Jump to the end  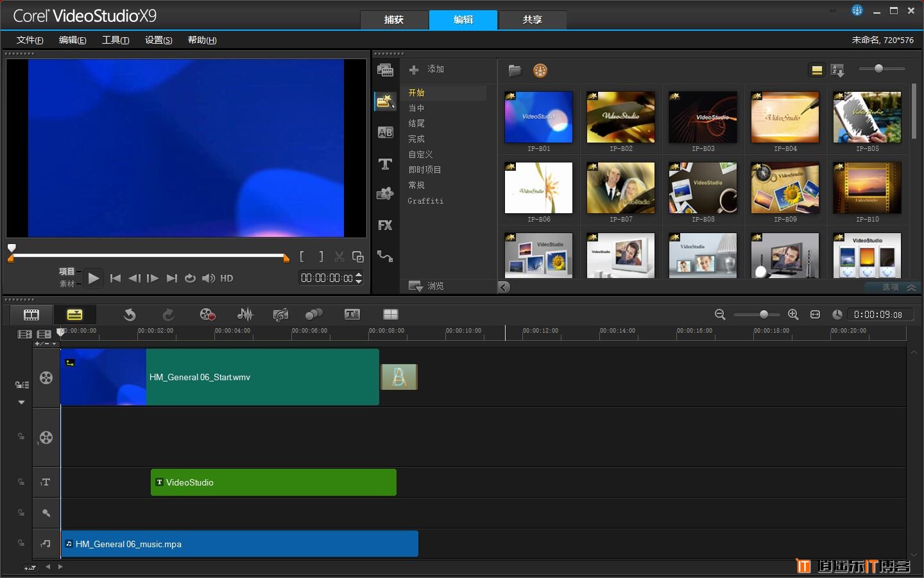click(171, 278)
